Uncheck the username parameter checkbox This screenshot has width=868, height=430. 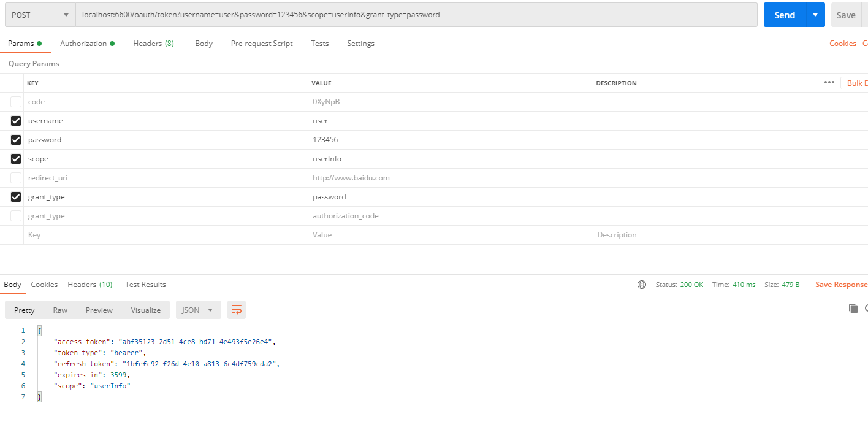(16, 121)
